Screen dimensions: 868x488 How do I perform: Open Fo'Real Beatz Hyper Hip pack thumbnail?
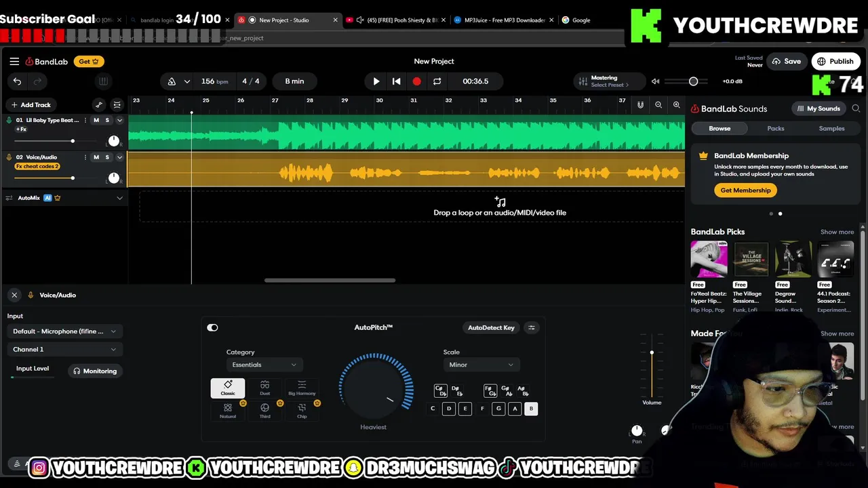pos(709,259)
